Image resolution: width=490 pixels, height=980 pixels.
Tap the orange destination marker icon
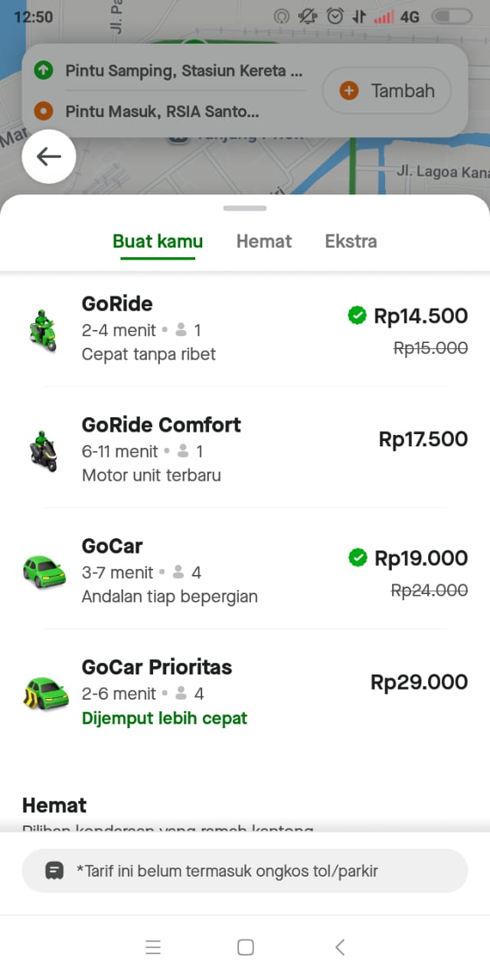(x=44, y=112)
